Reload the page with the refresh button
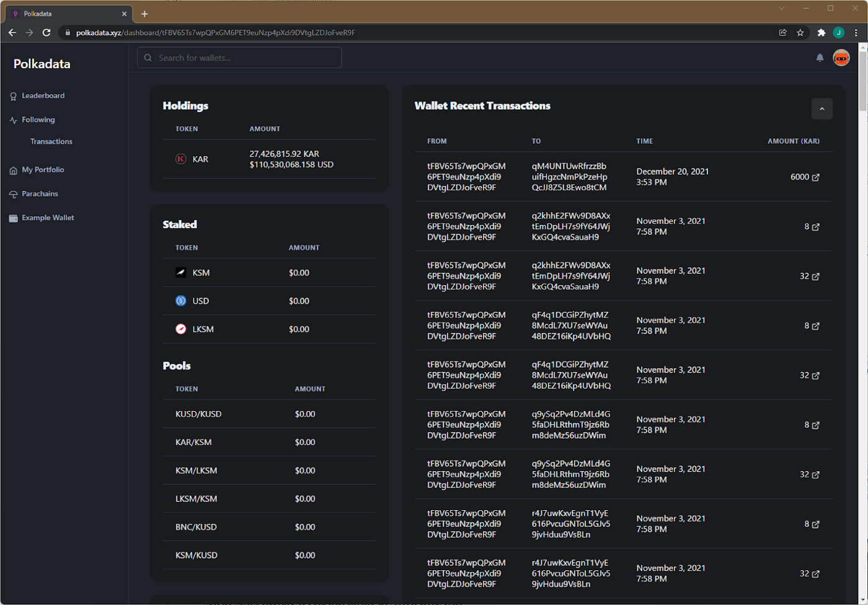This screenshot has height=605, width=868. (46, 32)
